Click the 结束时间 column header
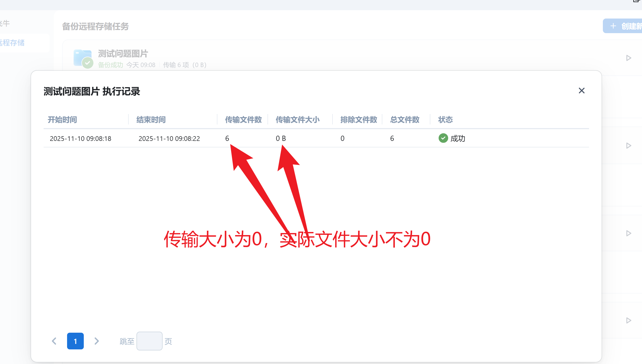Screen dimensions: 642x364 click(x=151, y=120)
